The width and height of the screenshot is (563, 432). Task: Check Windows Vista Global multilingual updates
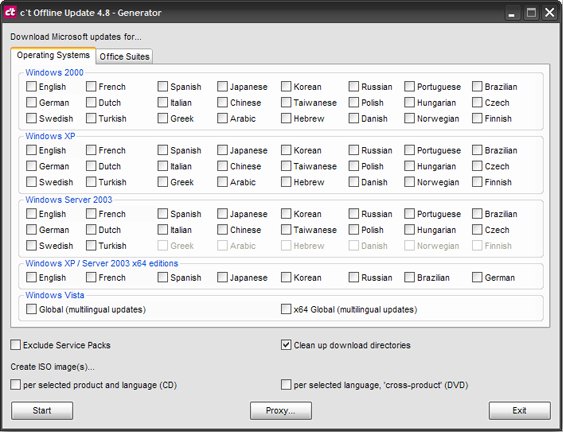click(31, 309)
